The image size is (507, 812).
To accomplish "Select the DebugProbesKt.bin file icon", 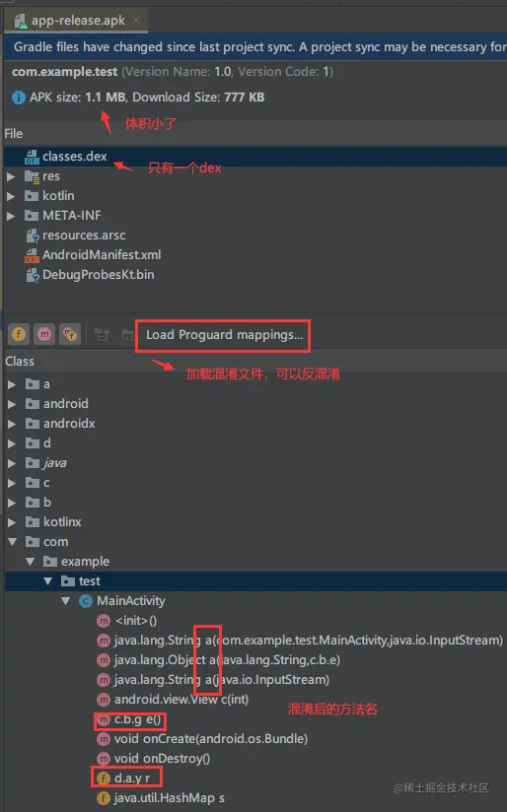I will [33, 275].
